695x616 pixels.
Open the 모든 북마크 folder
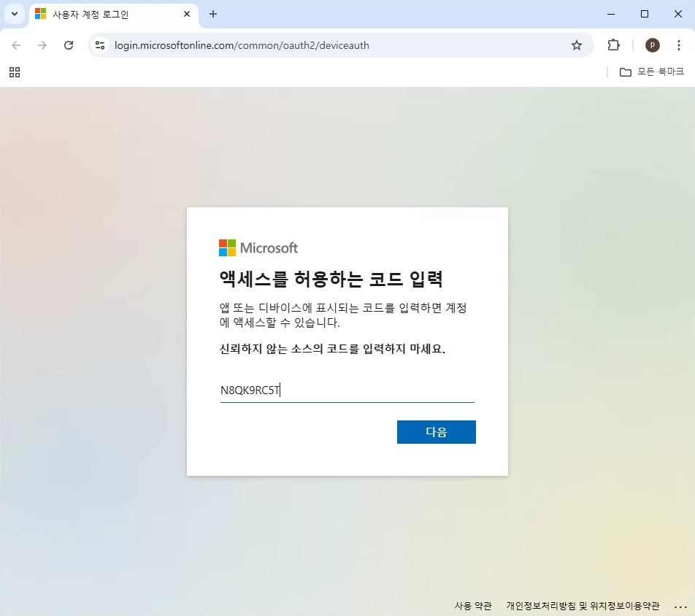(x=651, y=72)
